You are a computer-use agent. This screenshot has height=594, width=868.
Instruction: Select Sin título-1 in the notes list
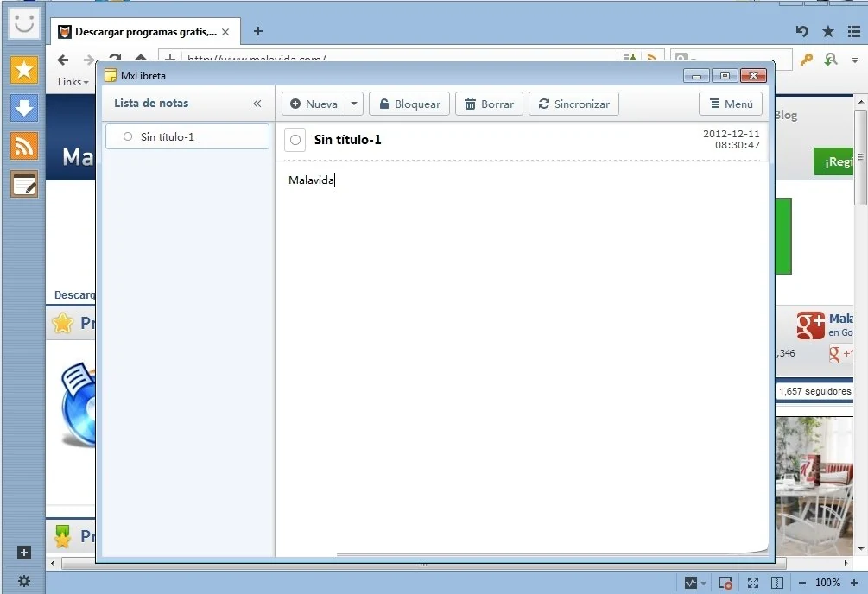[187, 136]
